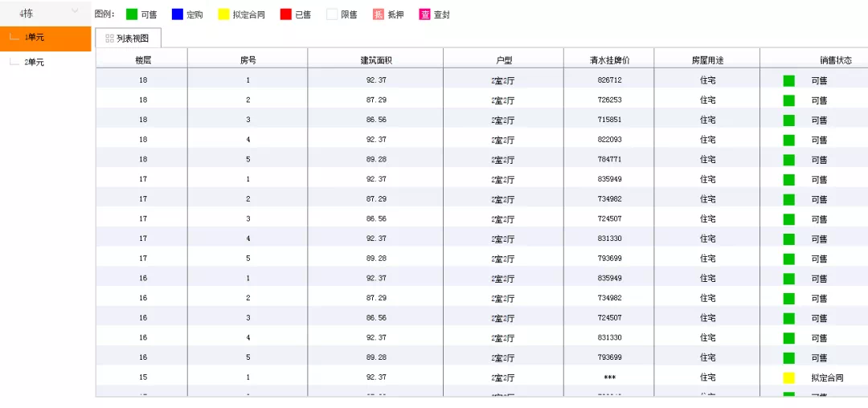Click green status icon for floor 16 room 1
This screenshot has width=868, height=408.
pyautogui.click(x=789, y=279)
